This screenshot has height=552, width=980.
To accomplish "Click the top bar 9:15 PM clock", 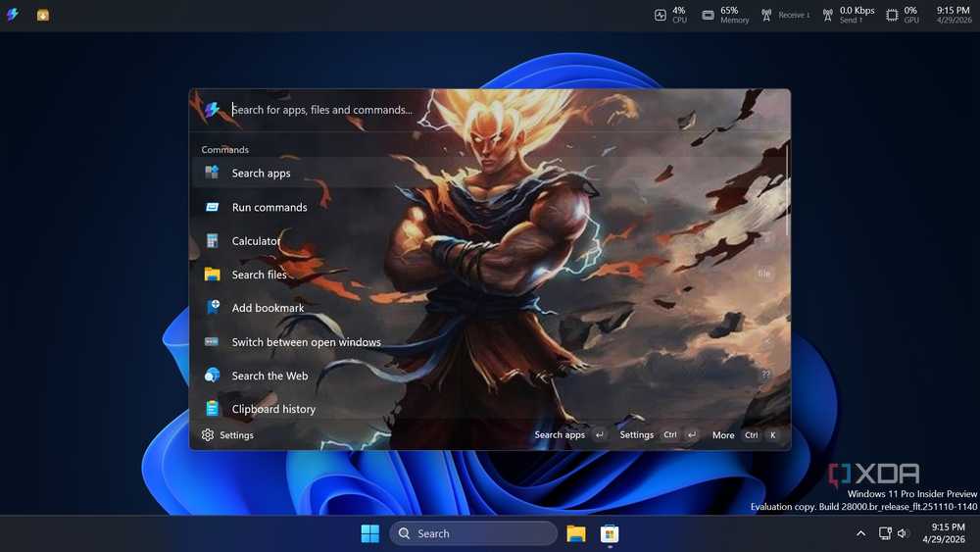I will pyautogui.click(x=954, y=15).
